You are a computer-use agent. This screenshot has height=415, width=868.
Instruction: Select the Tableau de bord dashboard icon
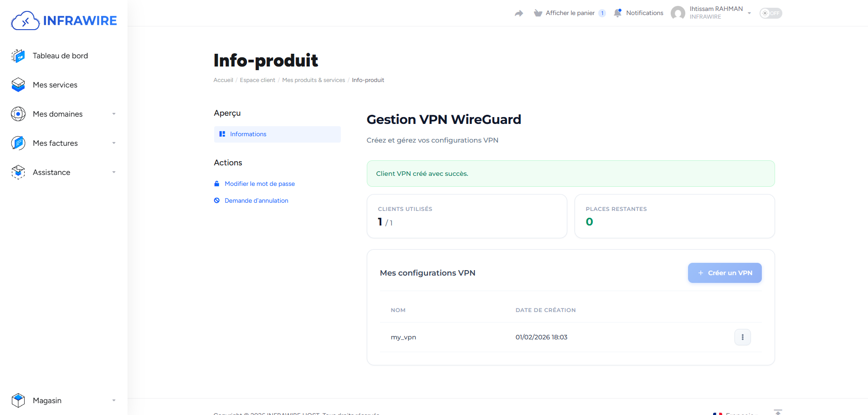coord(17,56)
